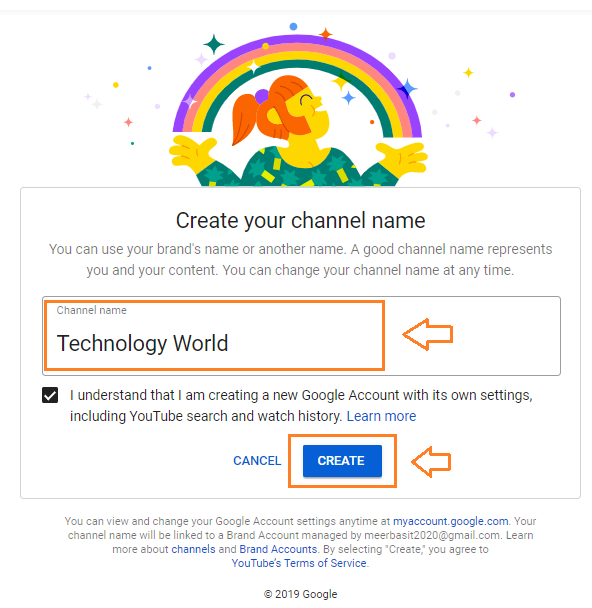Click the 'Create your channel name' heading
592x608 pixels.
point(300,221)
